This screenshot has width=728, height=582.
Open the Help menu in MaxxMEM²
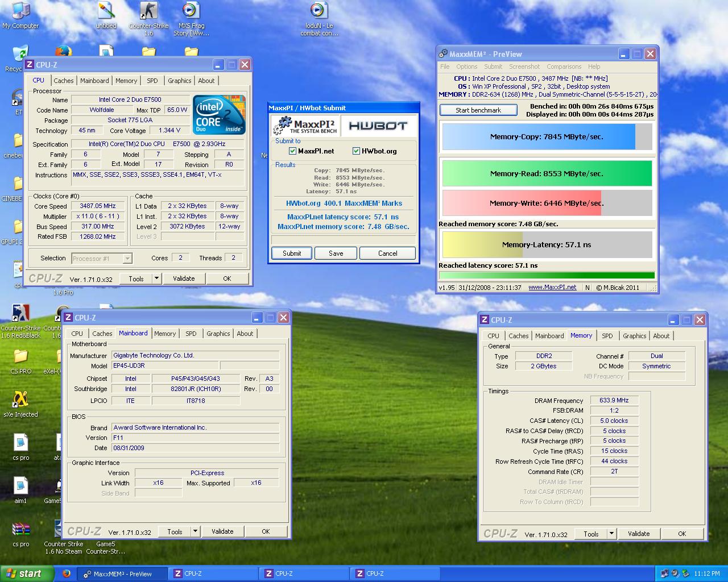click(x=594, y=66)
